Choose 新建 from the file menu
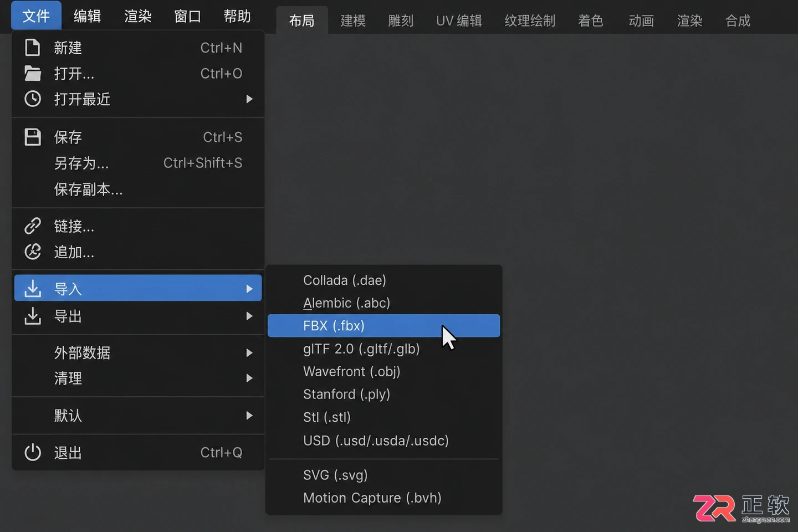The image size is (798, 532). (x=138, y=48)
